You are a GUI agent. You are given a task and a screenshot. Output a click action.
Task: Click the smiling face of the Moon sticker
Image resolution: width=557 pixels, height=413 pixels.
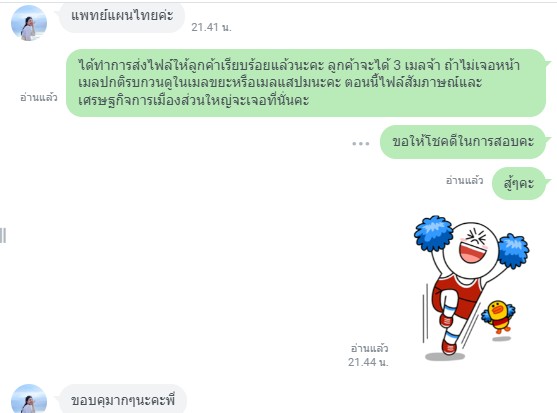point(472,246)
